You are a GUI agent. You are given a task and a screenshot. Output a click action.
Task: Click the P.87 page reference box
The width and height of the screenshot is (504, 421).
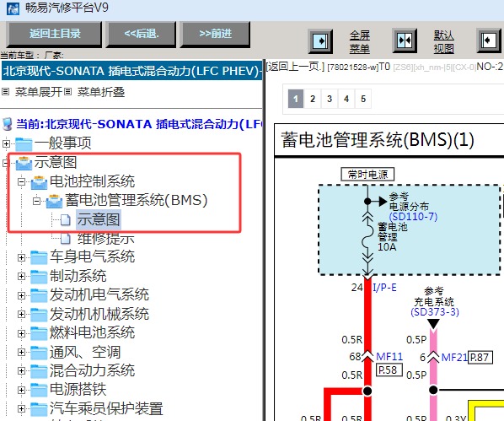pyautogui.click(x=480, y=358)
